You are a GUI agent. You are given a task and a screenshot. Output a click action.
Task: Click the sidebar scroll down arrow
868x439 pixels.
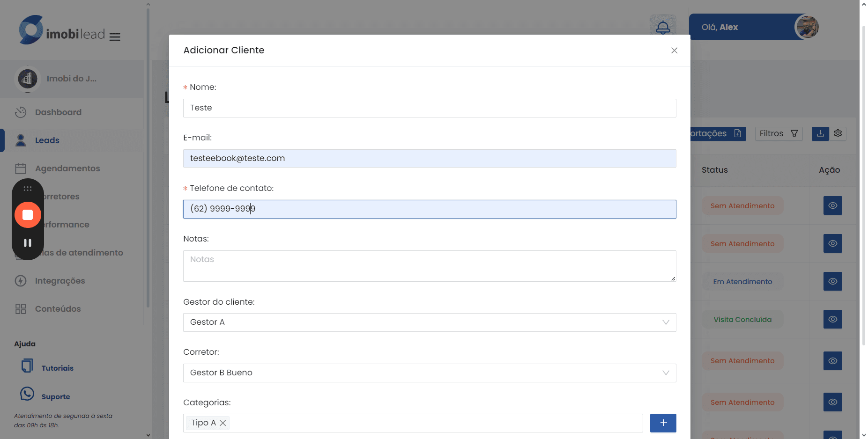point(148,435)
